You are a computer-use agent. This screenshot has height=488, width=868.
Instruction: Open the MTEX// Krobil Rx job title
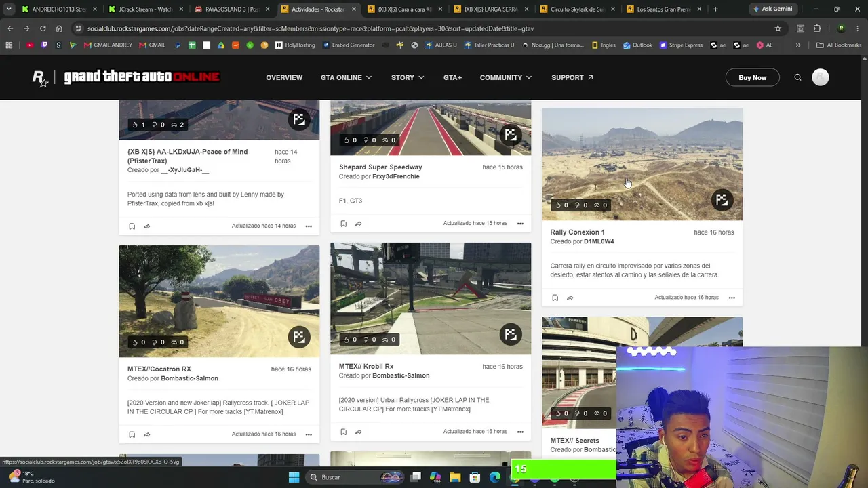(x=366, y=366)
